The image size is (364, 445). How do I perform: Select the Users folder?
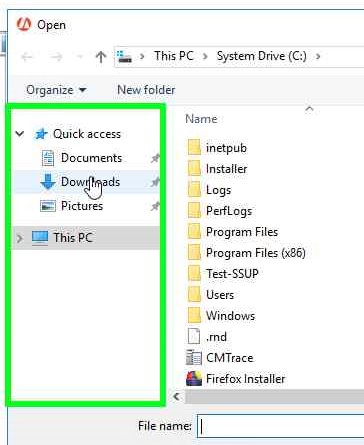coord(220,295)
